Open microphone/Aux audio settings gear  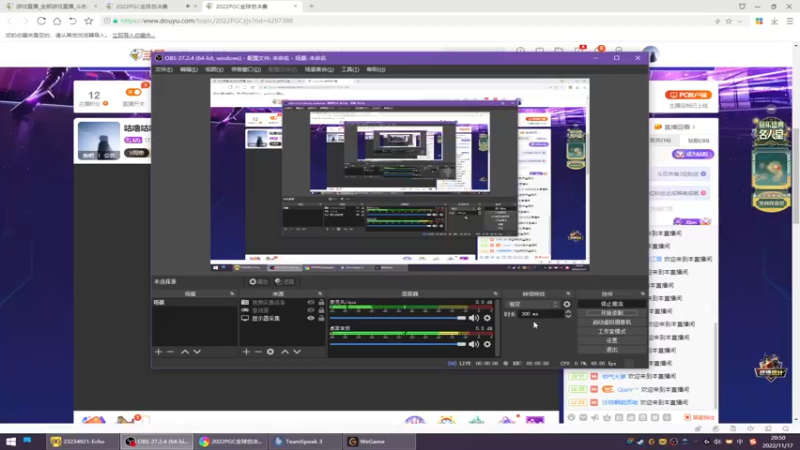click(x=487, y=318)
